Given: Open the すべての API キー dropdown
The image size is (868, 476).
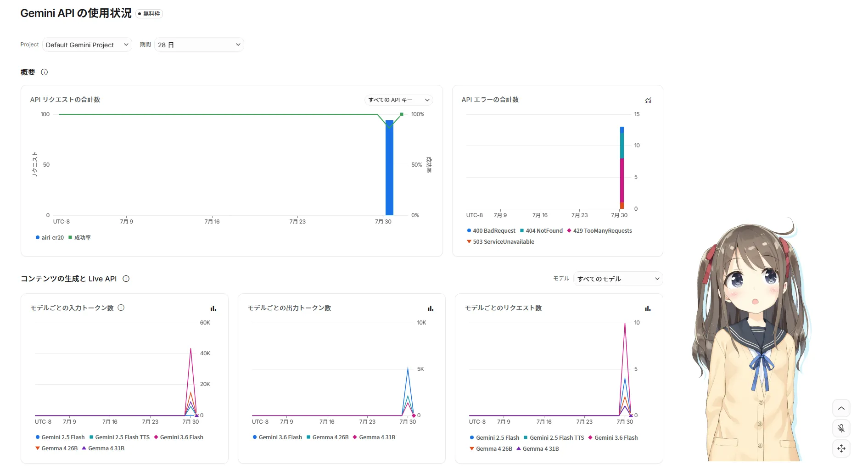Looking at the screenshot, I should 399,100.
